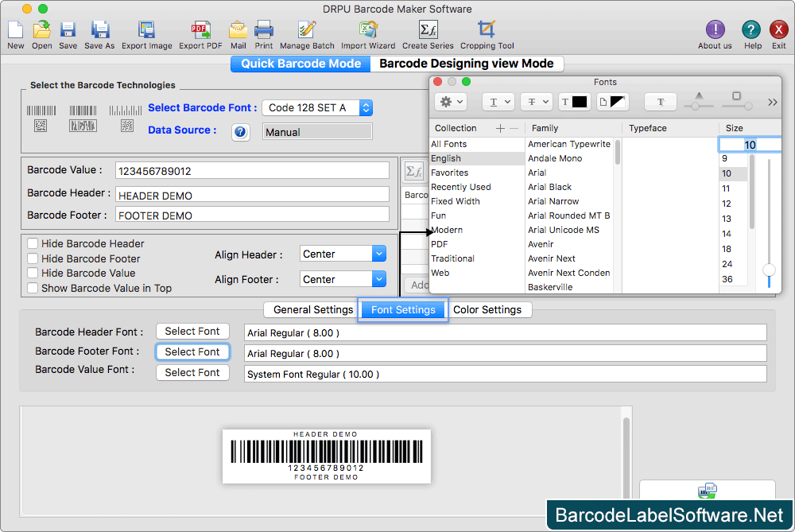This screenshot has width=795, height=532.
Task: Select the Cropping Tool
Action: point(487,32)
